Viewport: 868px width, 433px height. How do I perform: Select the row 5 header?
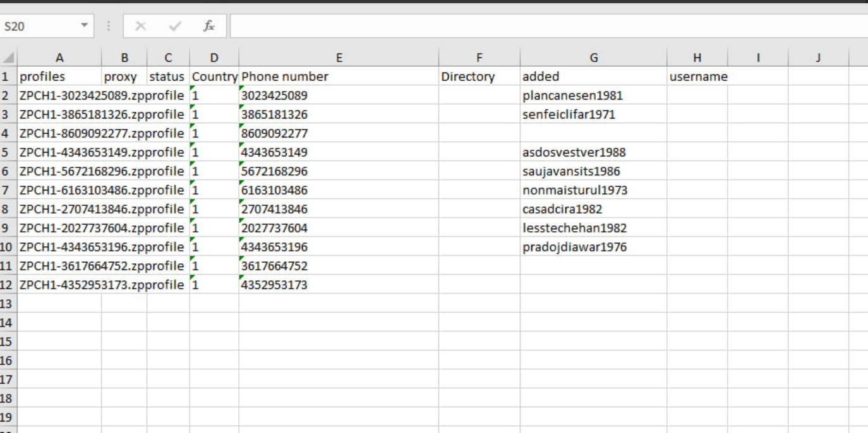point(6,152)
